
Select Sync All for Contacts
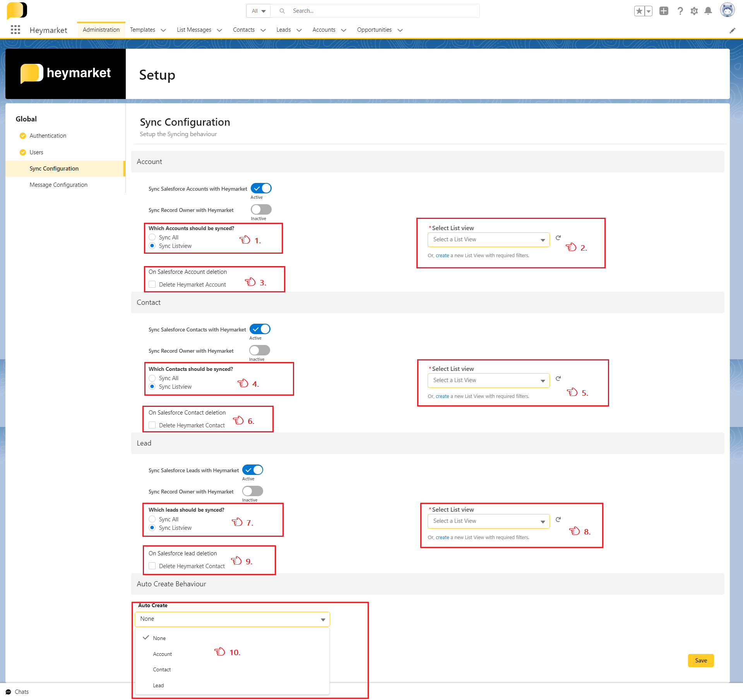pos(152,378)
